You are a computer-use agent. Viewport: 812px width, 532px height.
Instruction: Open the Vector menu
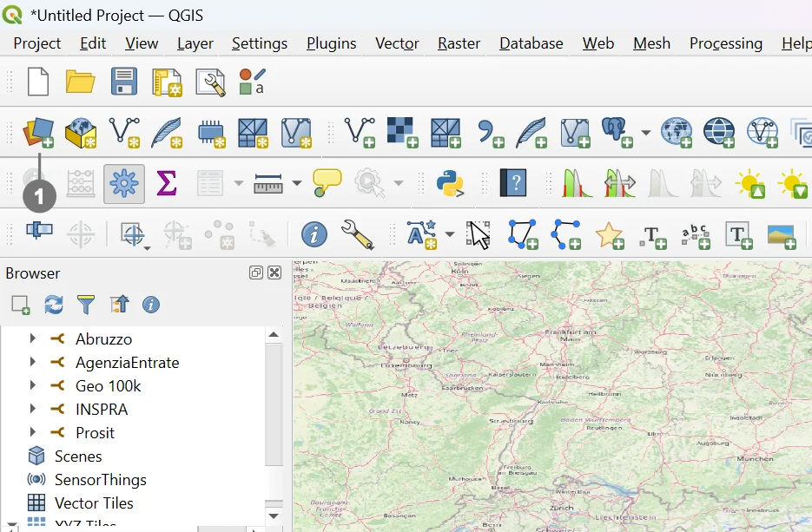click(397, 43)
